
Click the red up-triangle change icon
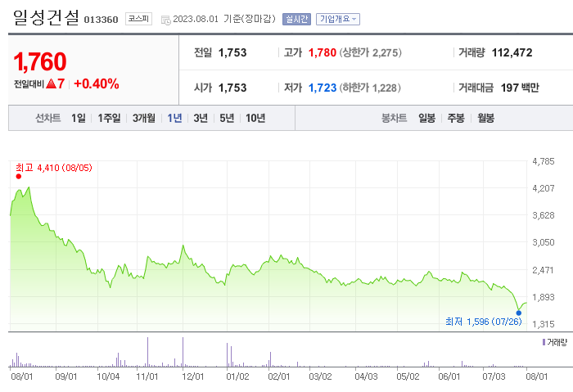tap(51, 83)
